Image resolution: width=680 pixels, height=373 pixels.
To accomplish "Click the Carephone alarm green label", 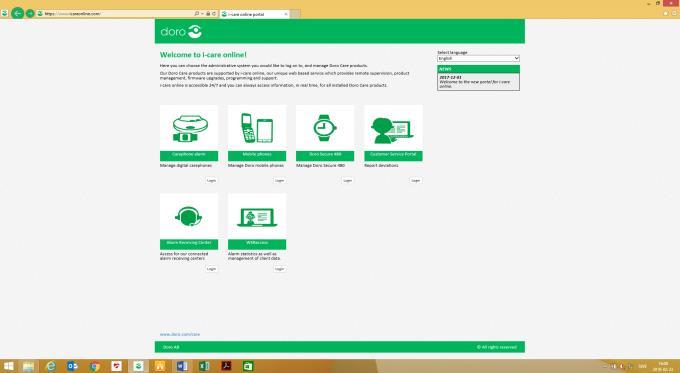I will (189, 156).
